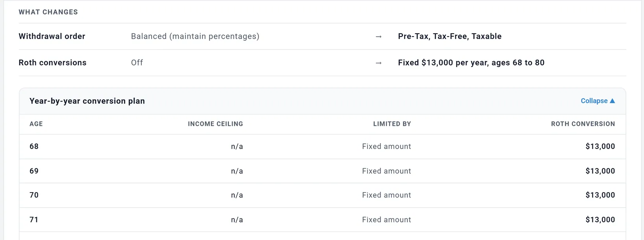This screenshot has height=240, width=644.
Task: Click 'Fixed amount' in the age 68 row
Action: pyautogui.click(x=386, y=146)
